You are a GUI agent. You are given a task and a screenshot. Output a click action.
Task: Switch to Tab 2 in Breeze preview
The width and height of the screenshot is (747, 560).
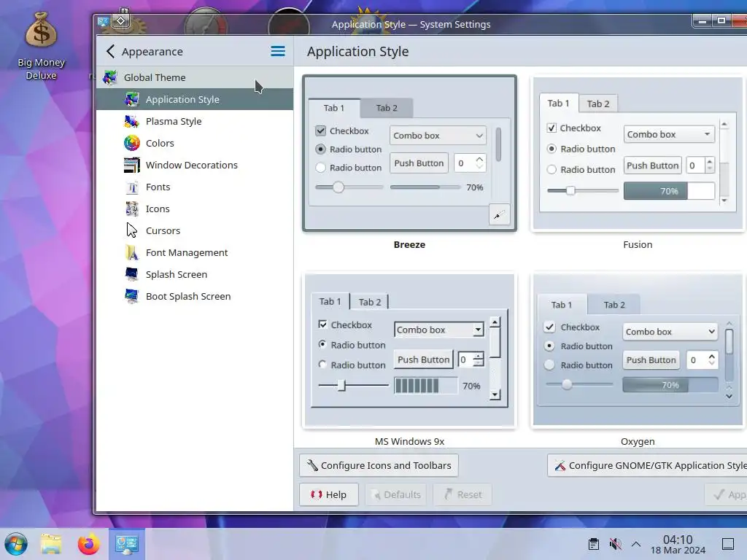point(387,108)
